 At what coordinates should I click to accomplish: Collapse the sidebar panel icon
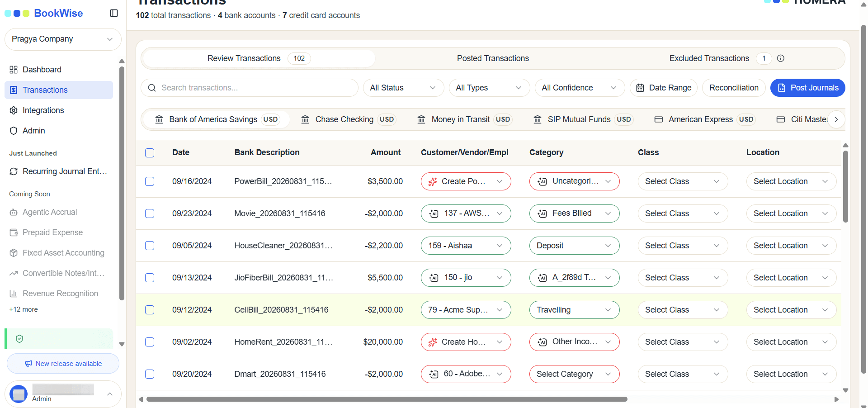[114, 13]
